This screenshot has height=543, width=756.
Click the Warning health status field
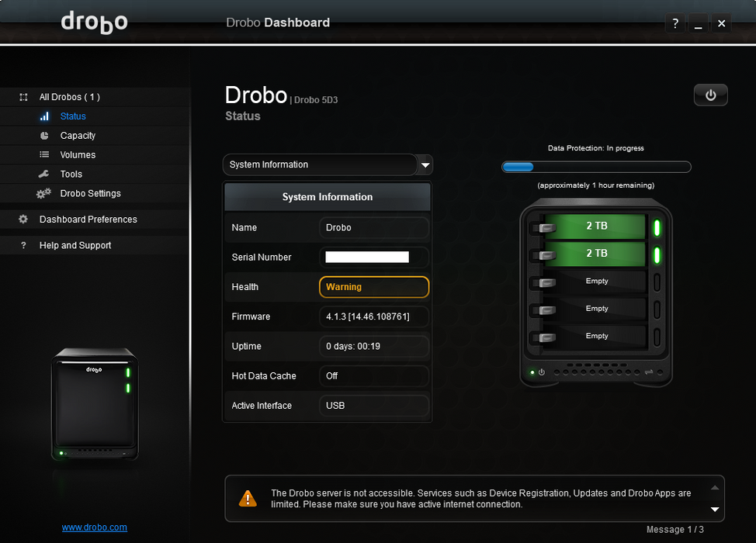[373, 287]
